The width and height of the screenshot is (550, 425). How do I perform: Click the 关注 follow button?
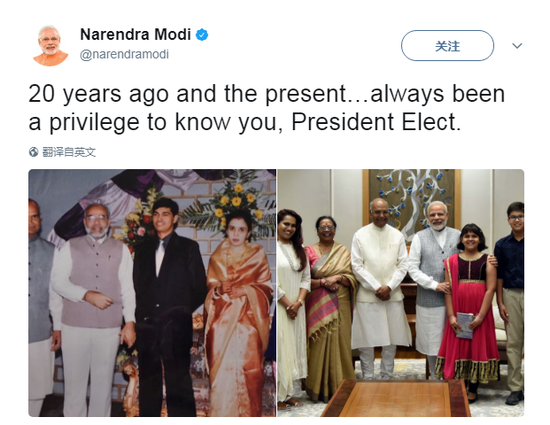click(x=447, y=46)
